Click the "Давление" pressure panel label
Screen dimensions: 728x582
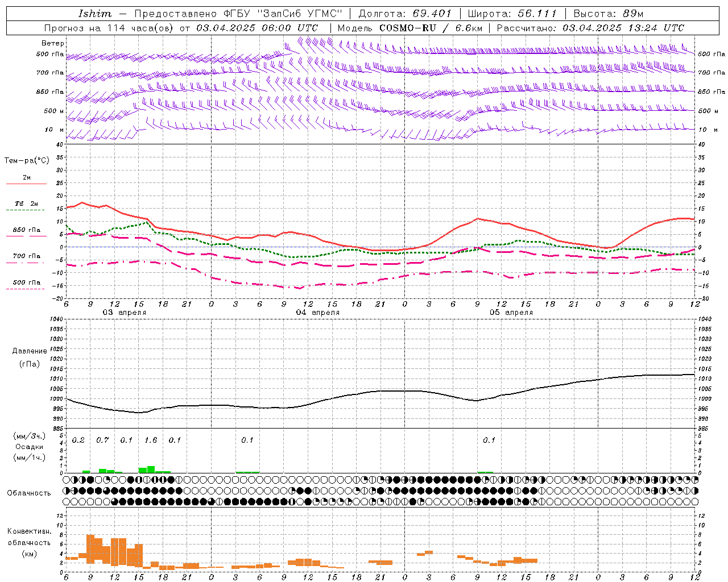[30, 351]
